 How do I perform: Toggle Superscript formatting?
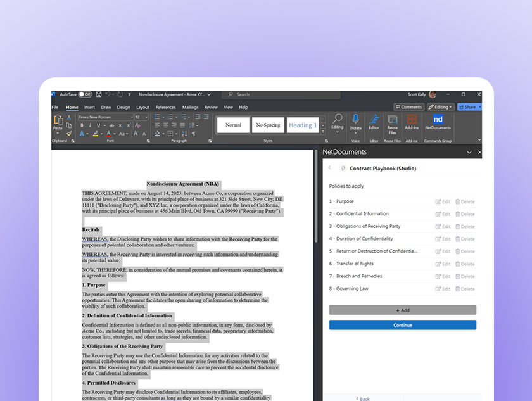click(129, 125)
